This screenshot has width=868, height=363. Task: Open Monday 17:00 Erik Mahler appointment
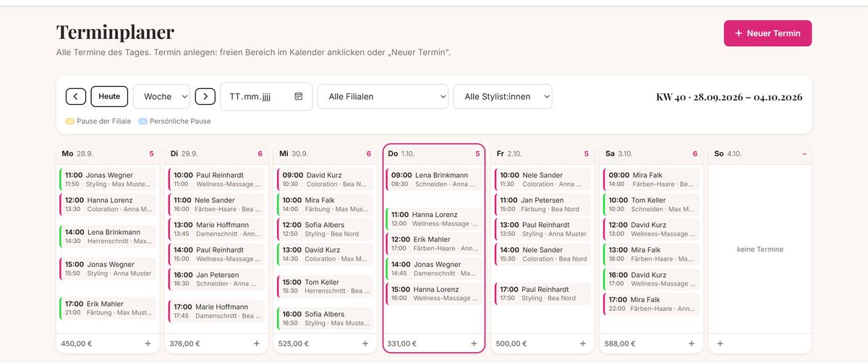point(108,308)
